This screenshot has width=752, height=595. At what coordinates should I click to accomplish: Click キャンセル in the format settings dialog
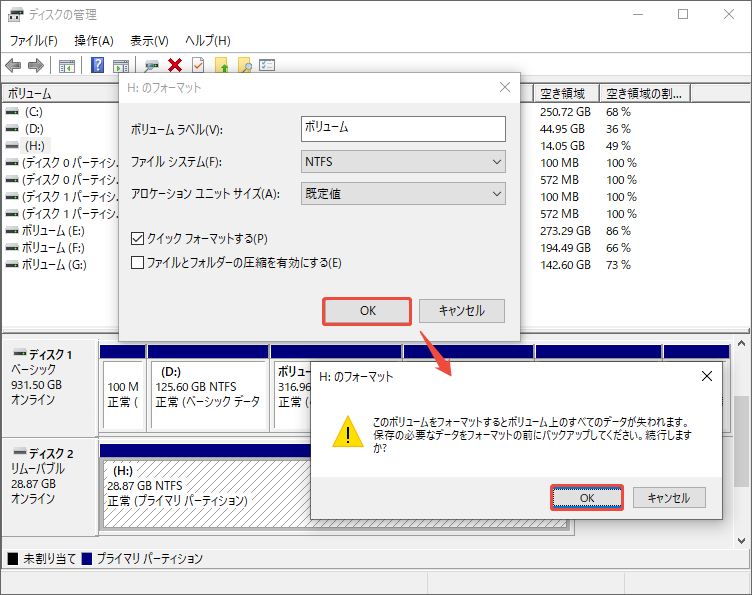462,311
